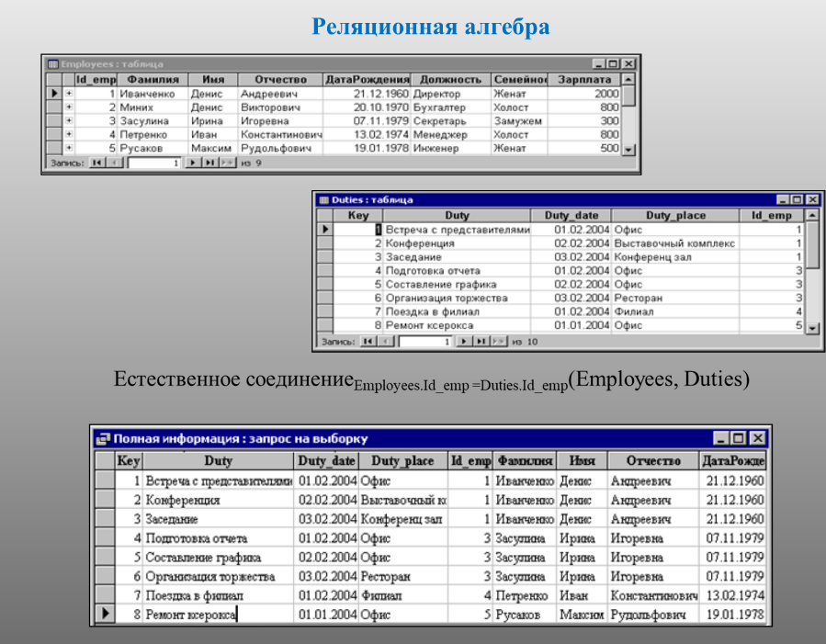
Task: Select Фамилия column header in Employees table
Action: coord(153,80)
